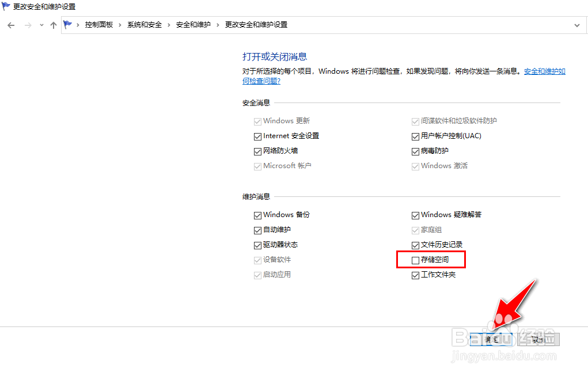
Task: Click the 安全消息 section label
Action: click(x=256, y=102)
